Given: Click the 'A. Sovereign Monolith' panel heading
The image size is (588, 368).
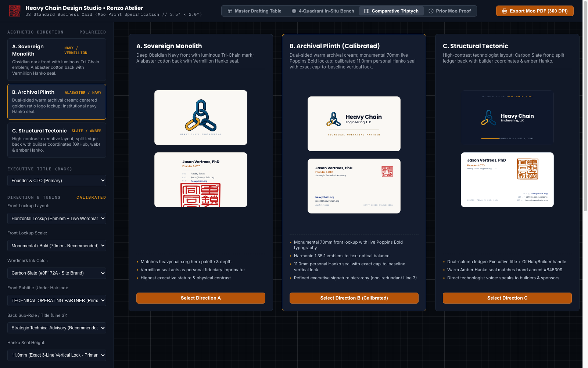Looking at the screenshot, I should [x=169, y=46].
